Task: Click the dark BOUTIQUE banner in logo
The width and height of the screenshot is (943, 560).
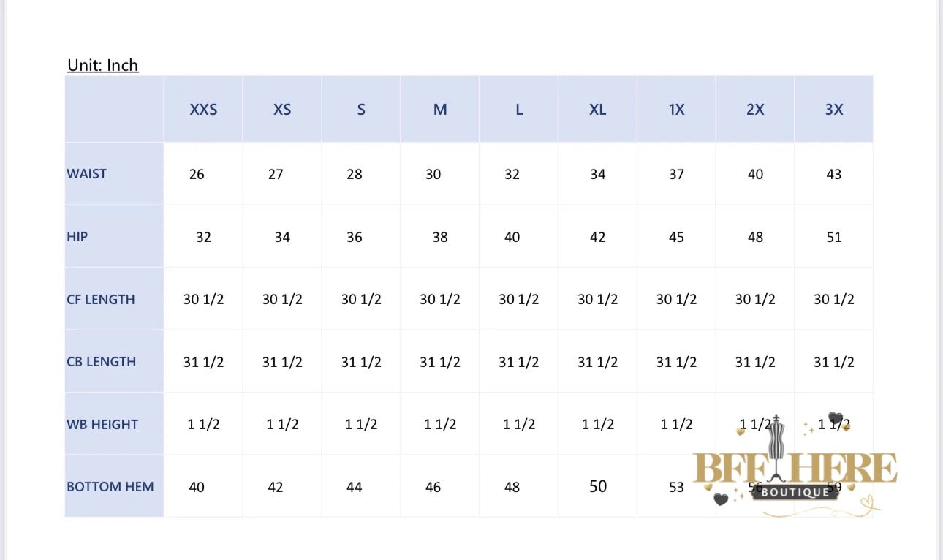Action: point(795,492)
